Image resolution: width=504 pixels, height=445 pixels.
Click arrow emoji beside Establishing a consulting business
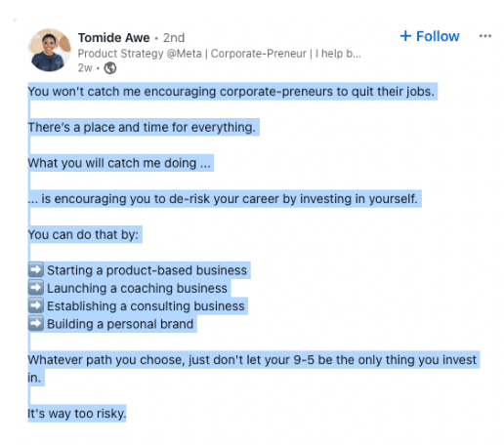36,305
